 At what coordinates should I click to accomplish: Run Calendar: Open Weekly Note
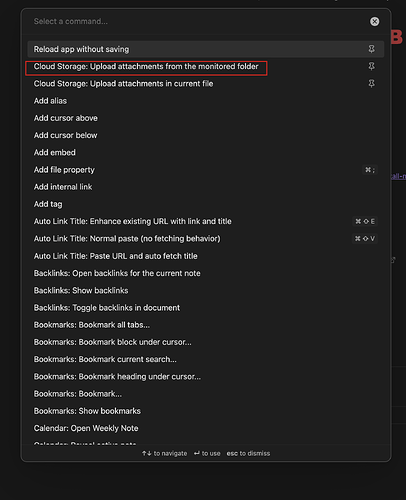coord(206,428)
